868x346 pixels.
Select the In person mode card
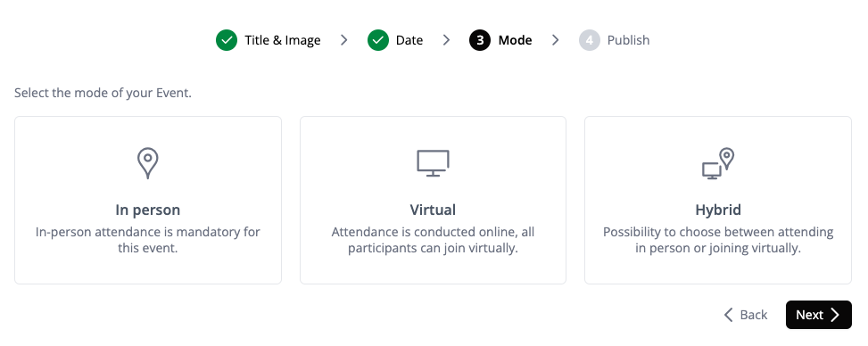click(x=148, y=200)
